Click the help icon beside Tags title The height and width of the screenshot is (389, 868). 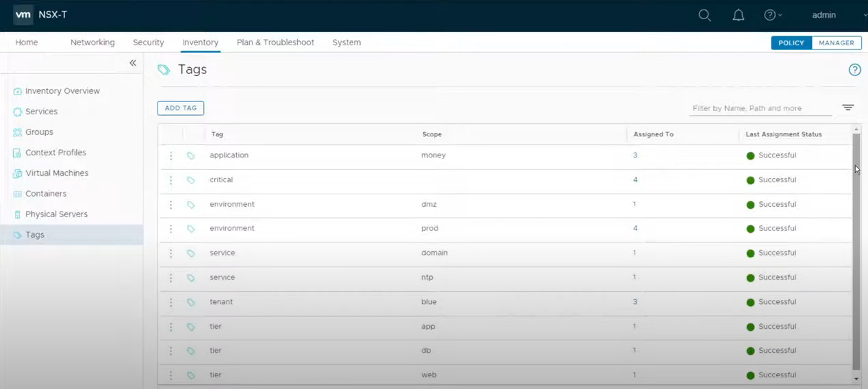(854, 70)
